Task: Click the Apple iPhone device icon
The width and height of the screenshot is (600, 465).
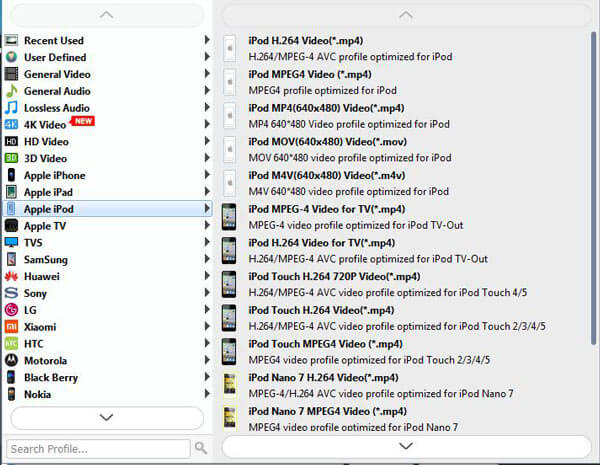Action: click(x=11, y=175)
